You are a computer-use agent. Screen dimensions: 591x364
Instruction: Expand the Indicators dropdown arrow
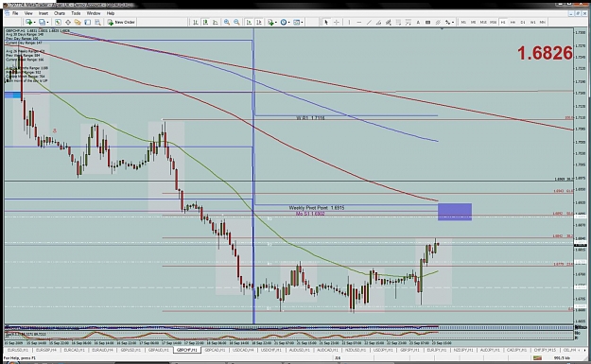276,23
